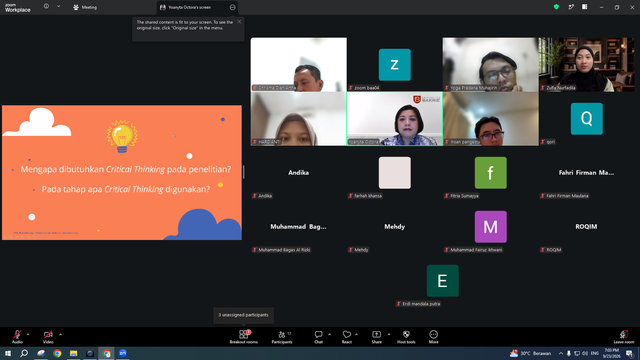Open meeting info icon near Zoom Workplace
Screen dimensions: 640x360
46,7
